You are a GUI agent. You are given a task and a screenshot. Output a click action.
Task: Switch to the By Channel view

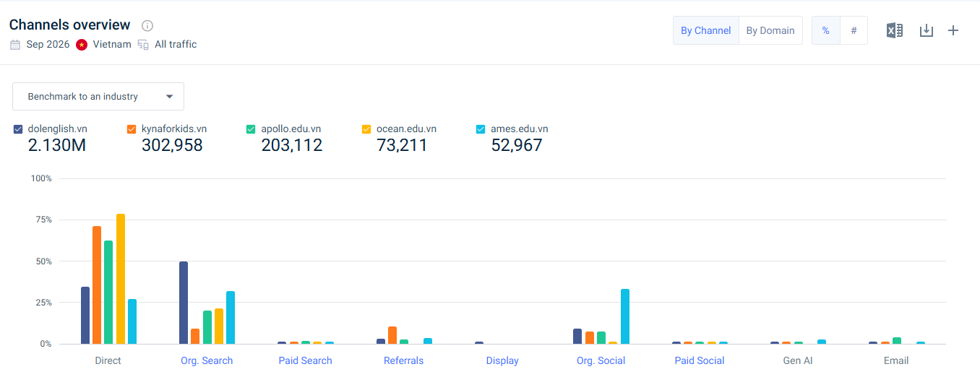(706, 30)
